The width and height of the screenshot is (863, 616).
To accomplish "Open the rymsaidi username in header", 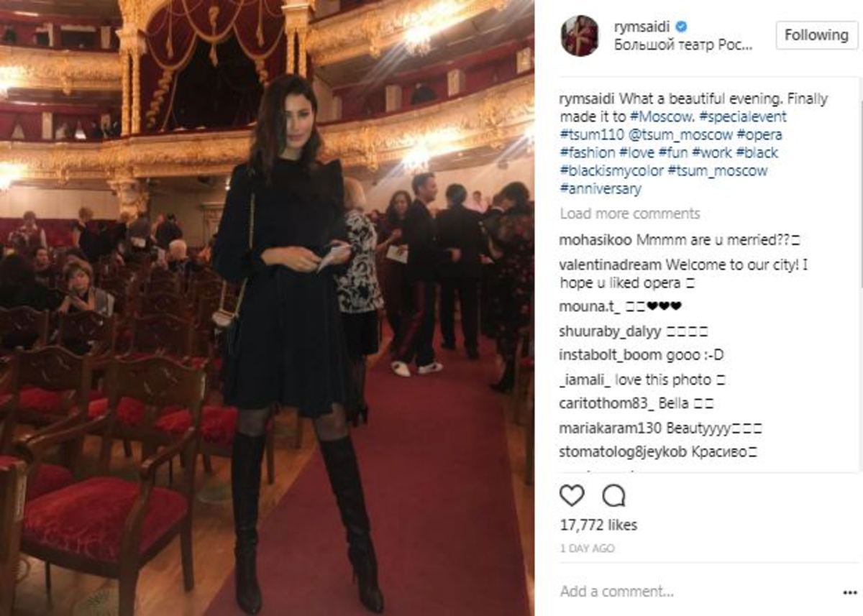I will [641, 27].
